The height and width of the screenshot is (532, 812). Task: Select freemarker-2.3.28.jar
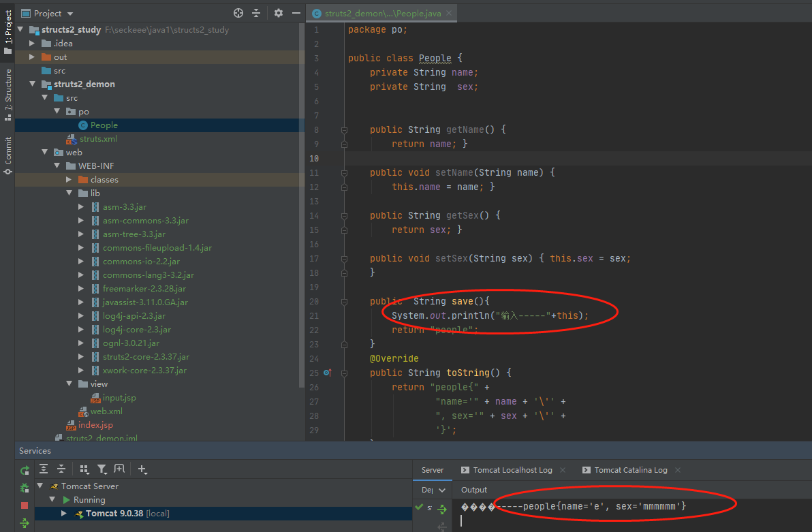tap(144, 289)
